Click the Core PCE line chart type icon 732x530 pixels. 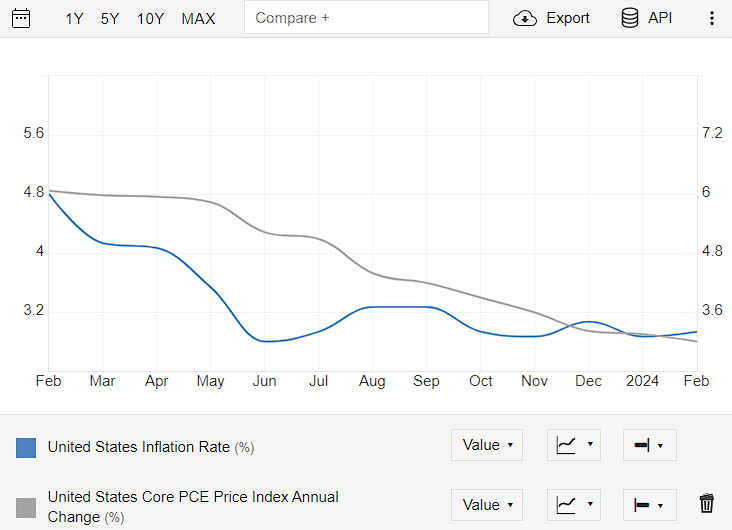click(566, 505)
